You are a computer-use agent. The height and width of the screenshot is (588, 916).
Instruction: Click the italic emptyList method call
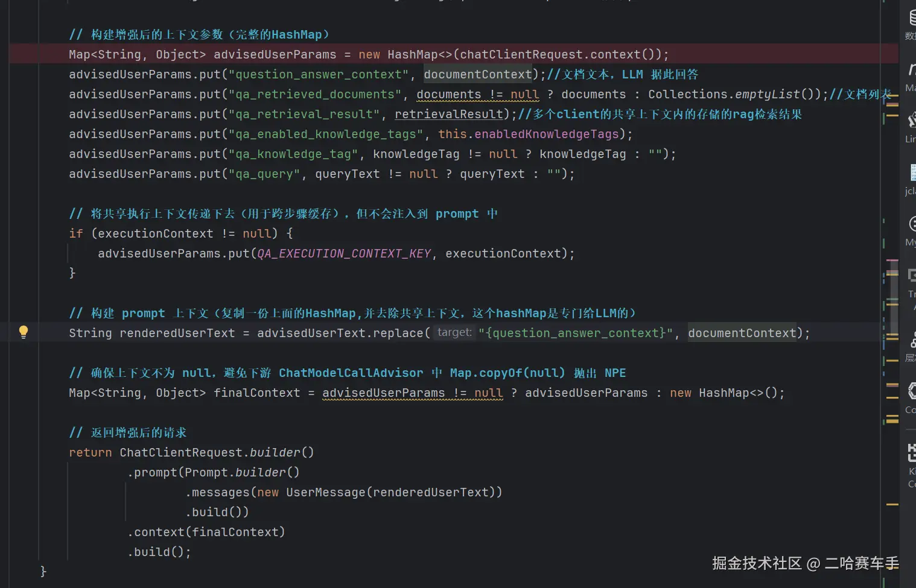(x=768, y=94)
